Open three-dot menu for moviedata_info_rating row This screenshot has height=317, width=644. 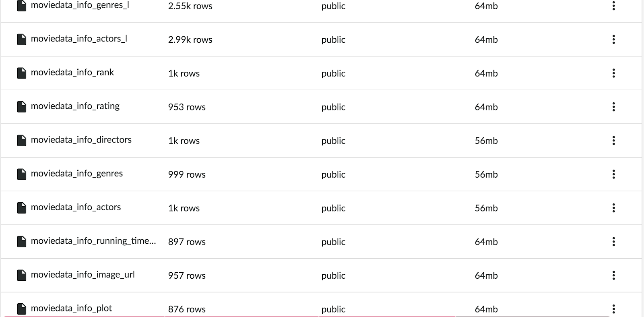[613, 107]
